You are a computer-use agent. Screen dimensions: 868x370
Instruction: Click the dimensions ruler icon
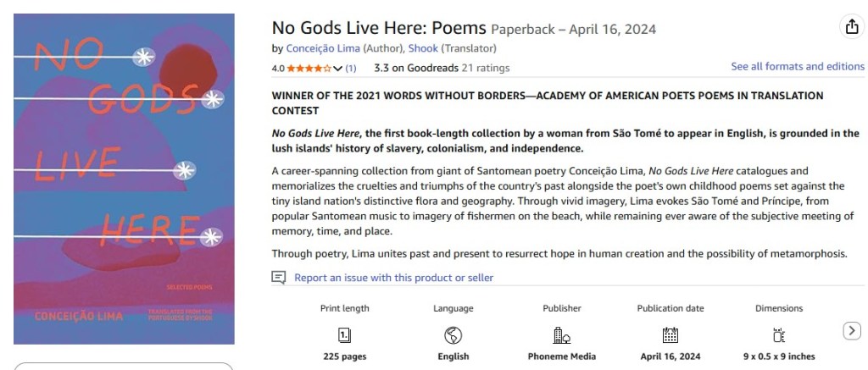779,334
